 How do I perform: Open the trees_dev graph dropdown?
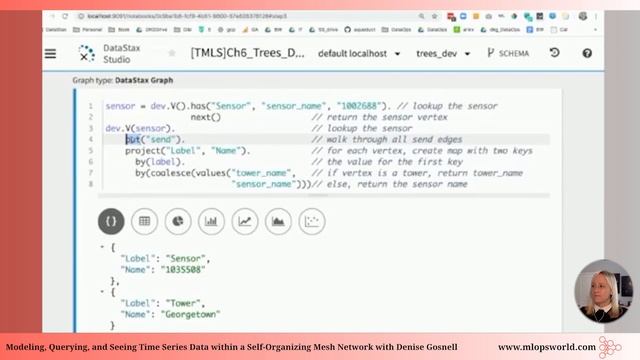click(x=443, y=53)
